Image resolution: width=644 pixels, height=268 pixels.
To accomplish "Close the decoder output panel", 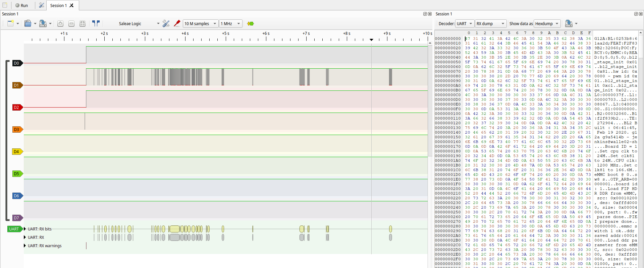I will 641,14.
